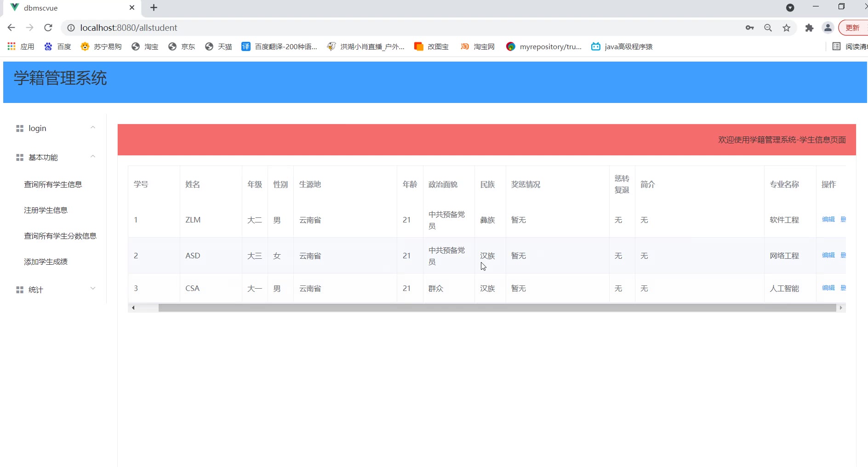The height and width of the screenshot is (467, 868).
Task: Open the 应用 apps bookmark
Action: click(x=21, y=46)
